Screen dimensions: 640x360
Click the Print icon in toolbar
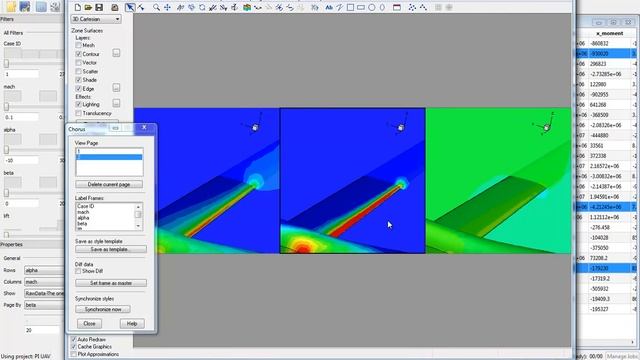point(115,7)
